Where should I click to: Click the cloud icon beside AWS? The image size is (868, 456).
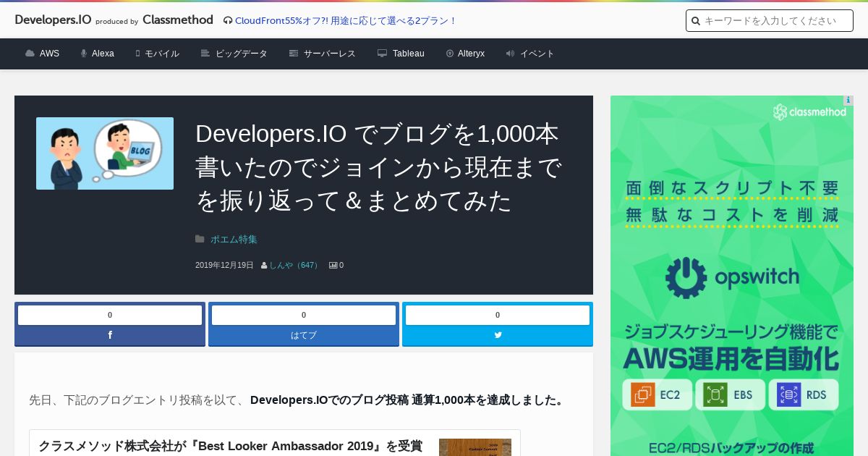[30, 54]
